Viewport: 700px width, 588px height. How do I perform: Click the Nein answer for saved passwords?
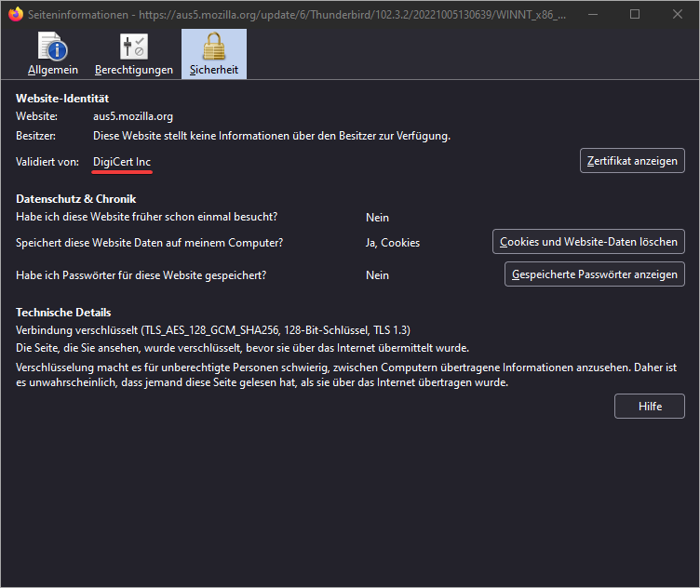[377, 275]
